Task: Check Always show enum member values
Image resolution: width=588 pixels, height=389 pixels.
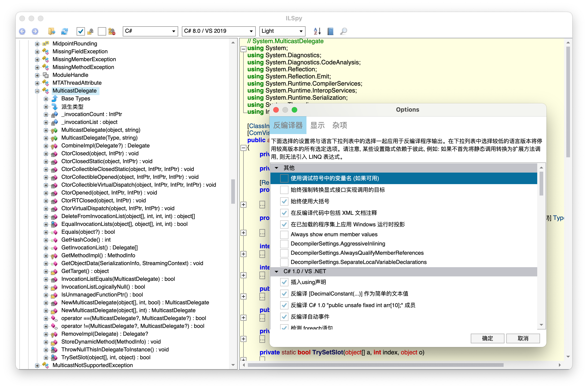Action: [x=284, y=234]
